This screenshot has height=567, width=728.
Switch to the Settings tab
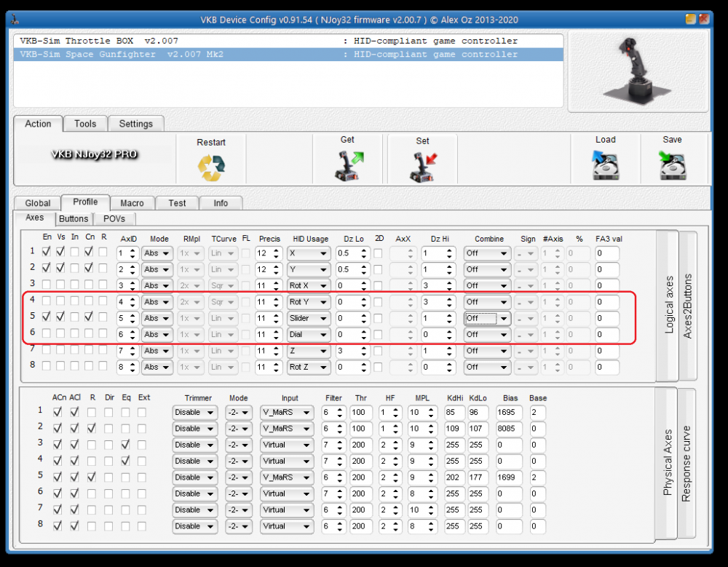coord(135,124)
